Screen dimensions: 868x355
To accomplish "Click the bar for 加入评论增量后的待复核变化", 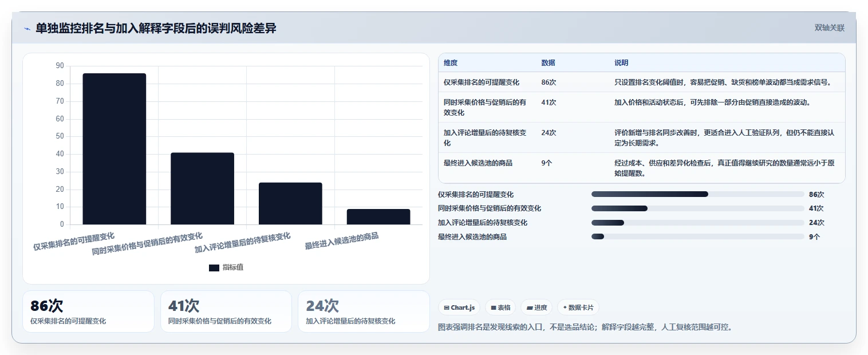I will point(290,203).
